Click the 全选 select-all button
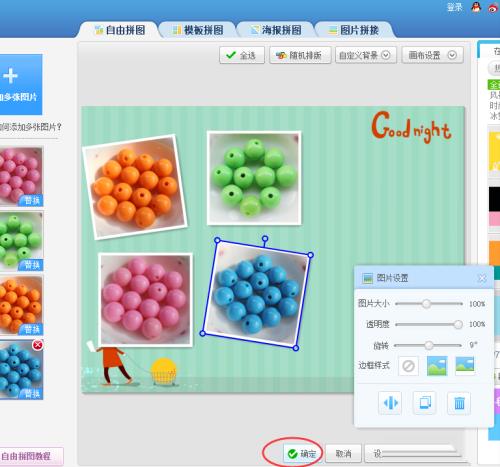This screenshot has height=467, width=500. point(242,55)
